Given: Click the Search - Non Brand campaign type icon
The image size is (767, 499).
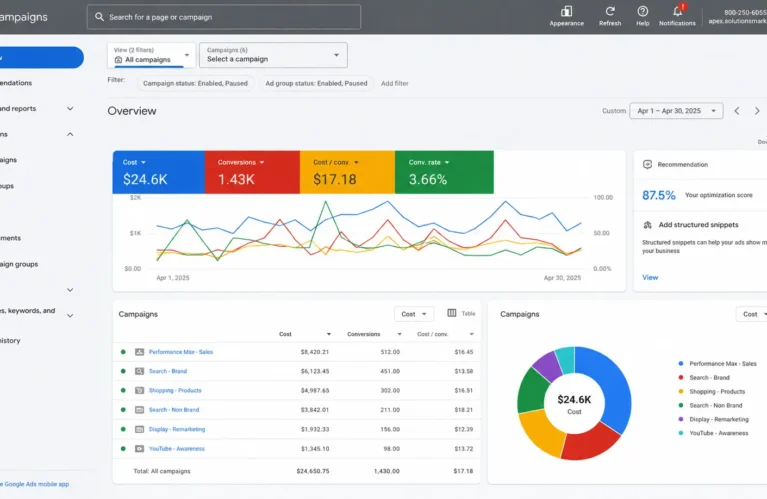Looking at the screenshot, I should click(x=139, y=410).
